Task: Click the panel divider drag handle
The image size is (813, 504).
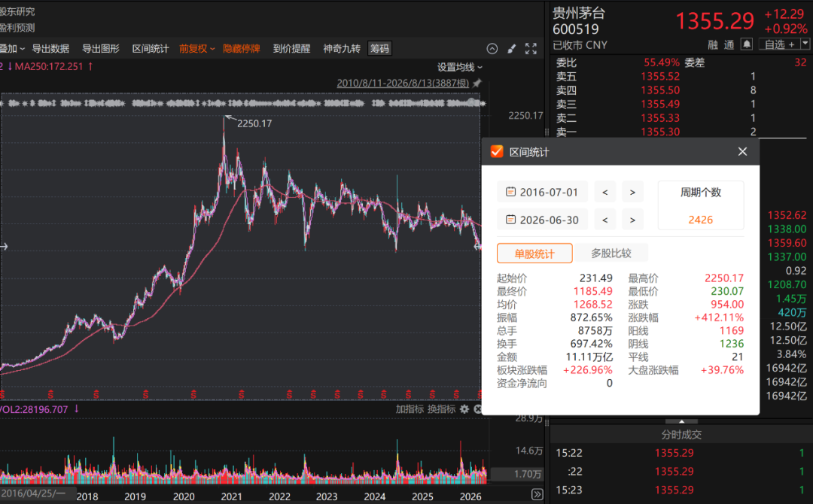Action: pos(547,132)
